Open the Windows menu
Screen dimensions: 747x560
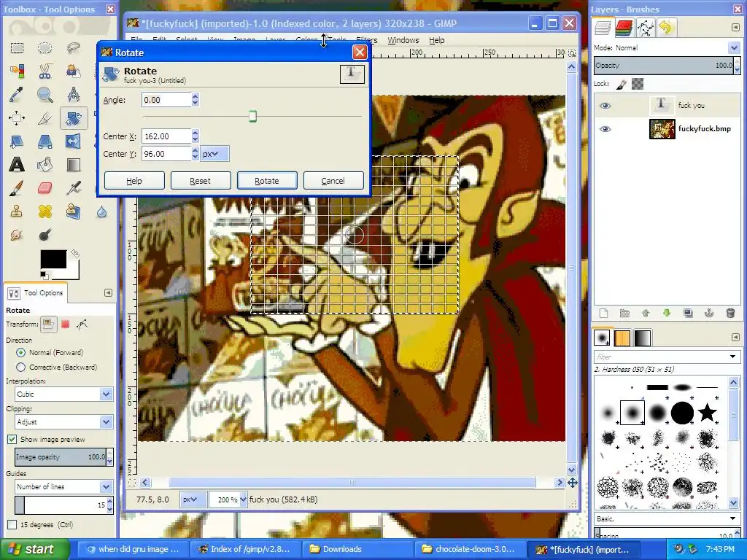pos(403,40)
